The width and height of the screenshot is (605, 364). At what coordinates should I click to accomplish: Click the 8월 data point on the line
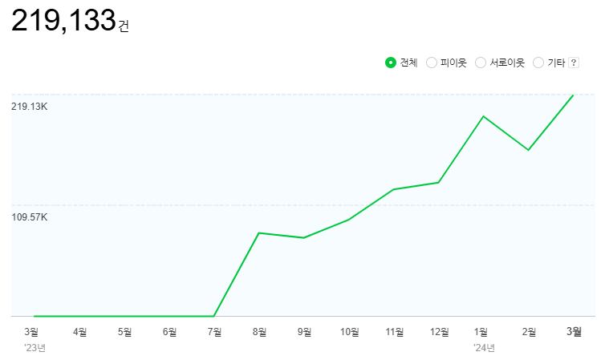(258, 233)
